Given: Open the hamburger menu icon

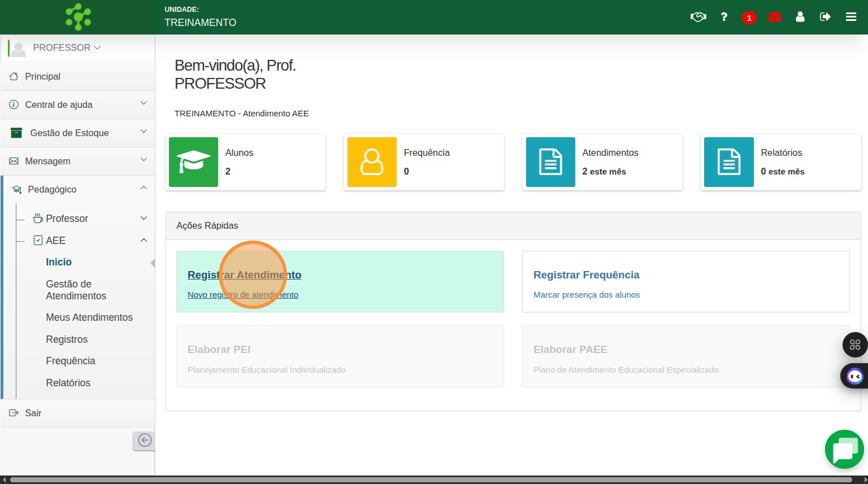Looking at the screenshot, I should click(851, 17).
